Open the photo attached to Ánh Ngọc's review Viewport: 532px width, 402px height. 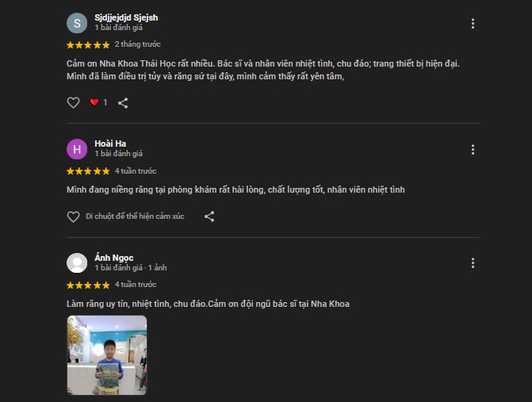click(x=107, y=355)
